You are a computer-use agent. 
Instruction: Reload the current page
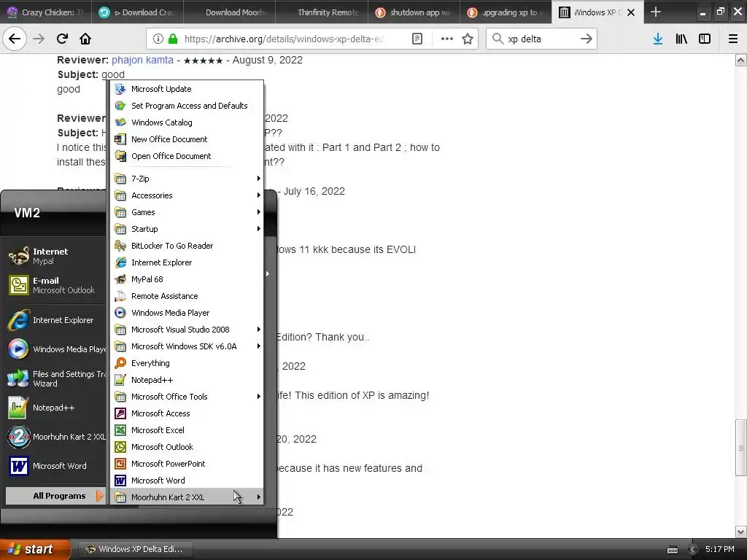(x=62, y=39)
